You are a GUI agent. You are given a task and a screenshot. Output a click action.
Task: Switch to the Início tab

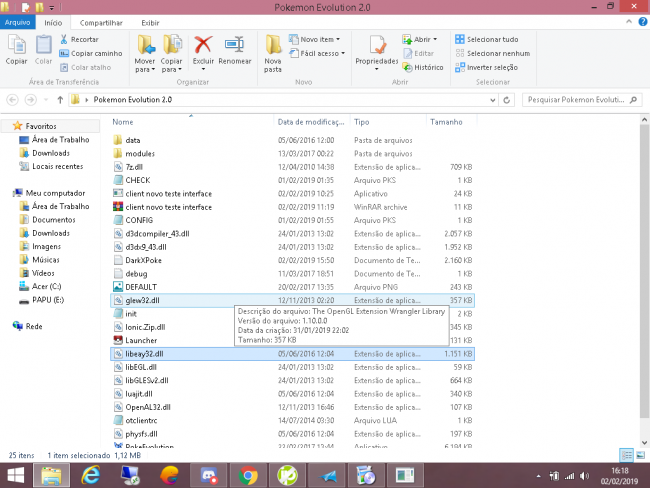tap(53, 23)
